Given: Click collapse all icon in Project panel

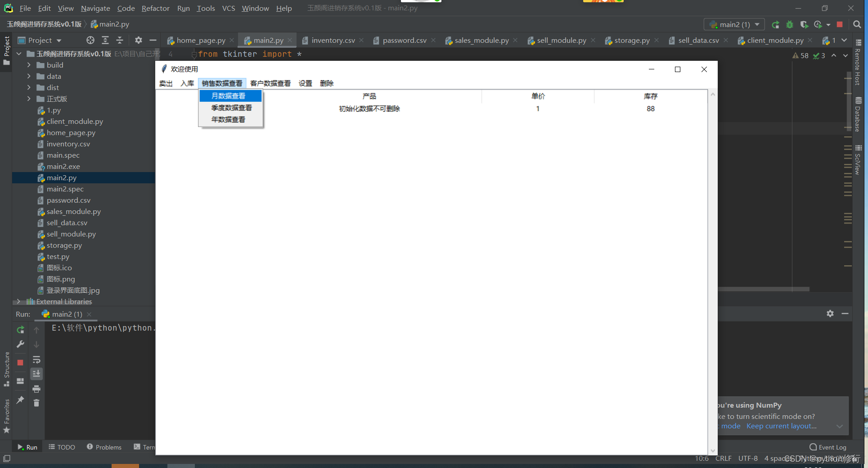Looking at the screenshot, I should [120, 40].
